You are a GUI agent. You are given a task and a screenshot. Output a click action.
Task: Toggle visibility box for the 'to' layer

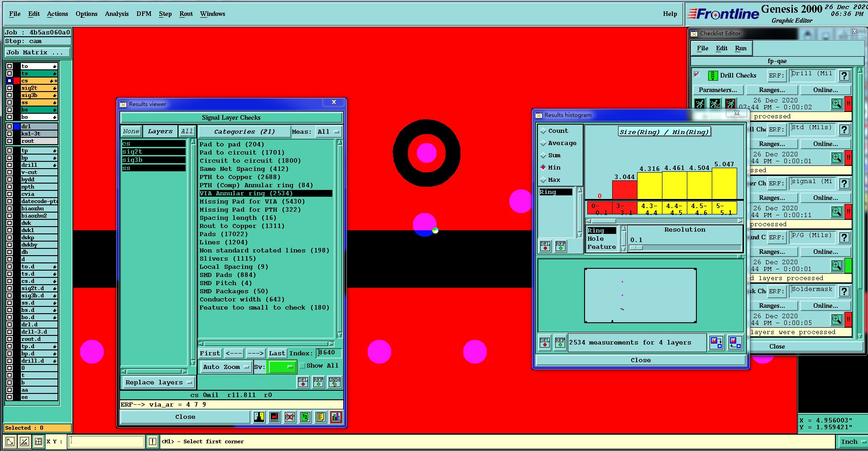[10, 66]
